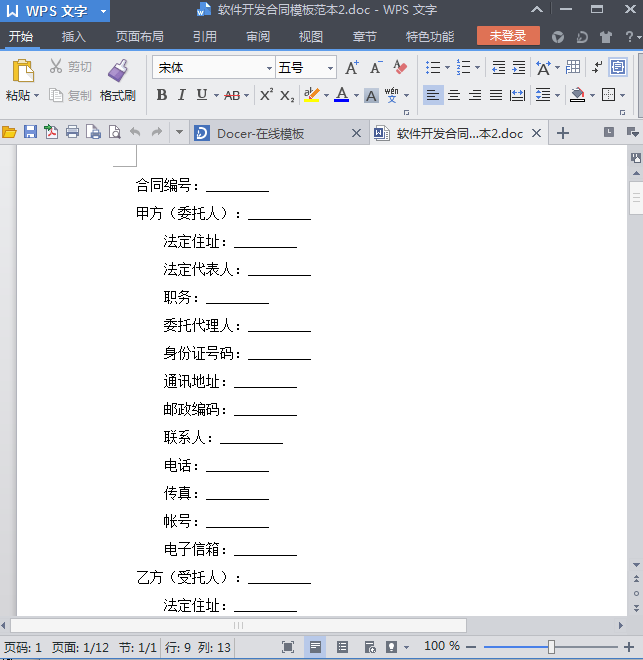Image resolution: width=643 pixels, height=660 pixels.
Task: Click the justify alignment icon
Action: point(496,95)
